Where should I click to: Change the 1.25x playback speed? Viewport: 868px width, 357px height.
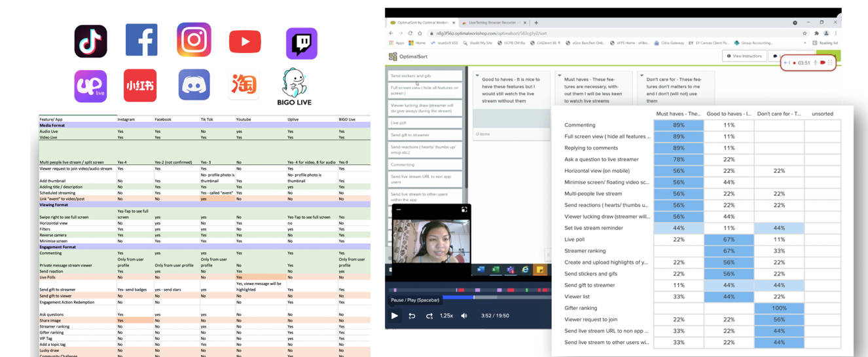tap(446, 316)
